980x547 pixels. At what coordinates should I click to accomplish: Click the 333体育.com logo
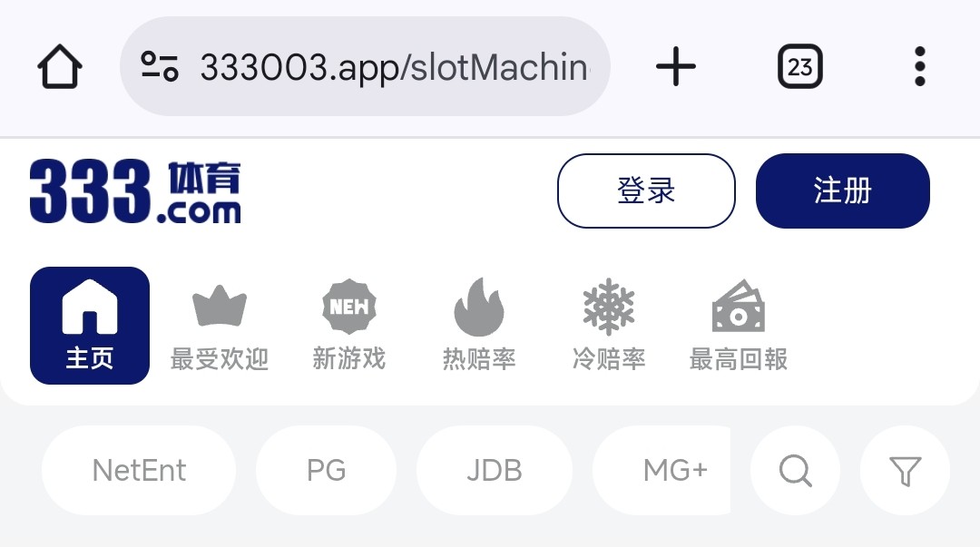[x=135, y=191]
